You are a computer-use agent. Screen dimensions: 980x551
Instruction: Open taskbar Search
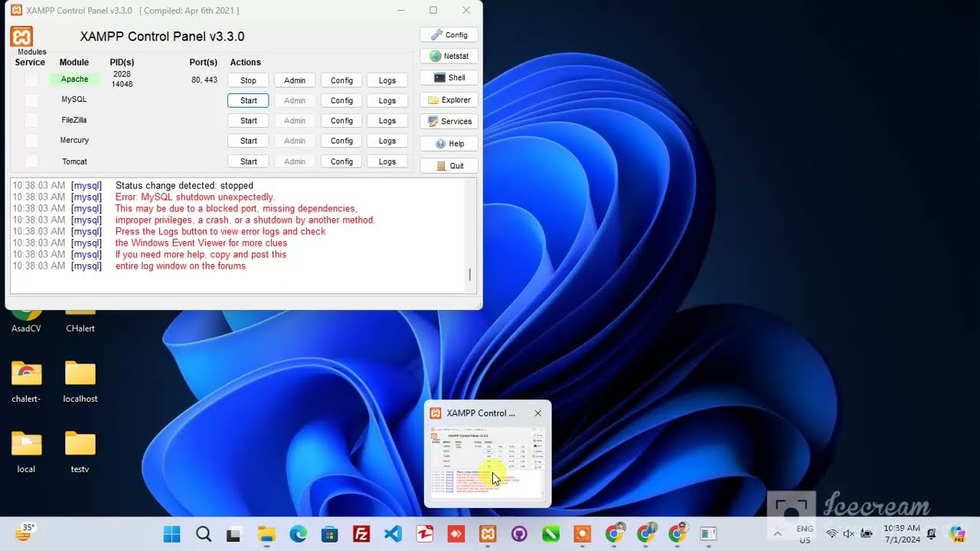[x=204, y=533]
